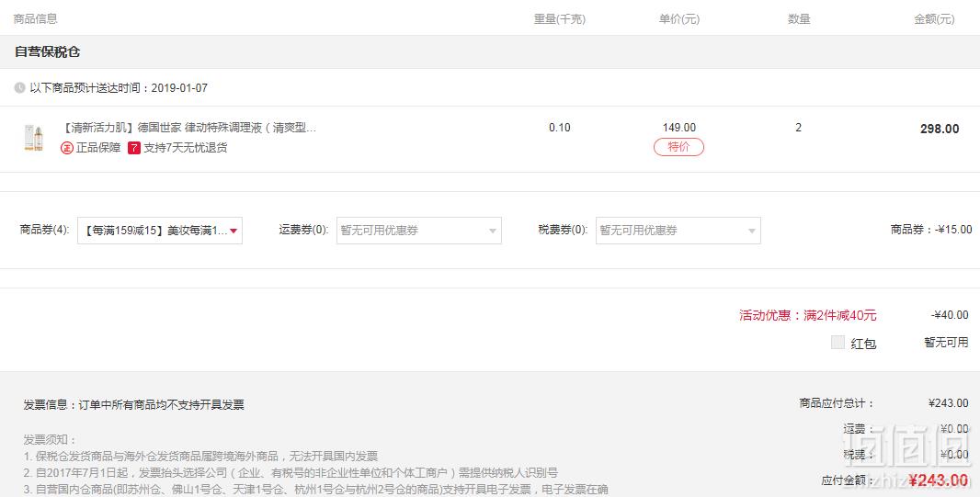Check the 红包 red envelope checkbox
Viewport: 980px width, 497px height.
(838, 342)
